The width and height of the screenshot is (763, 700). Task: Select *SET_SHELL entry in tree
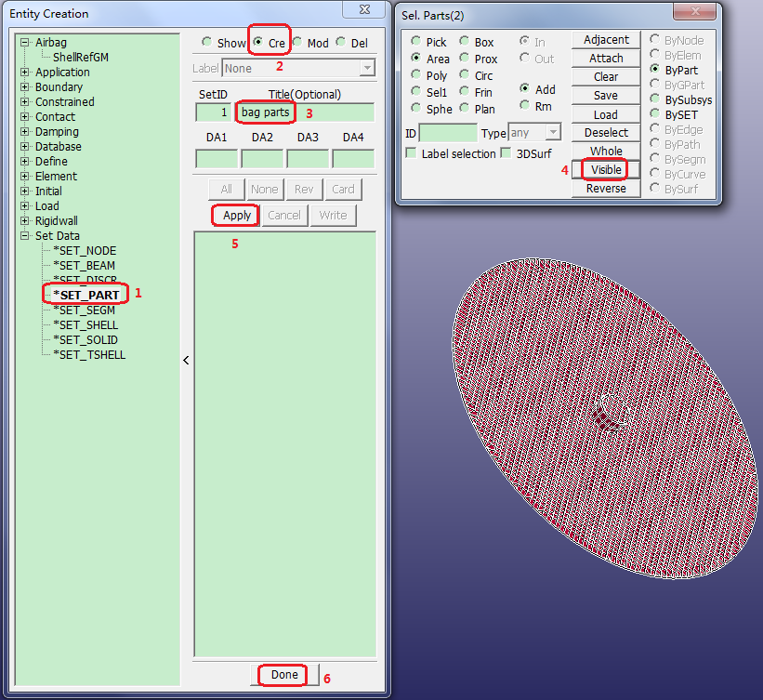(x=86, y=325)
